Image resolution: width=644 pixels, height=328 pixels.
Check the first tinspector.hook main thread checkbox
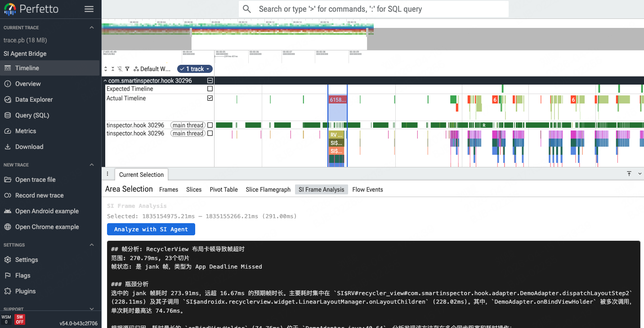[210, 125]
